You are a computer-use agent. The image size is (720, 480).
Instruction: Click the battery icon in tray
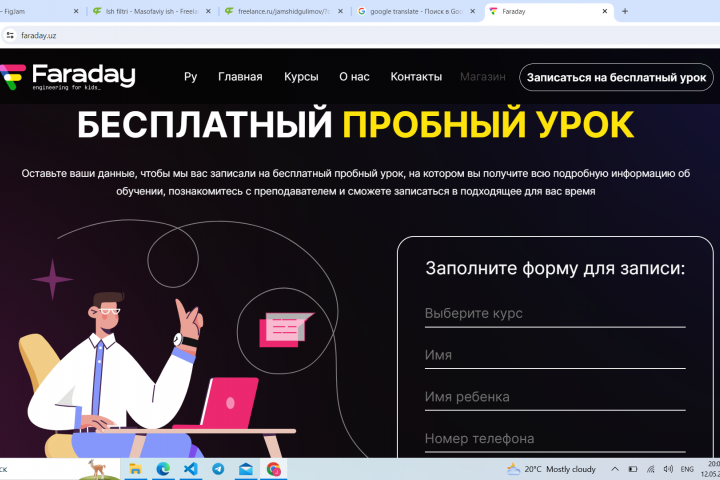point(633,469)
